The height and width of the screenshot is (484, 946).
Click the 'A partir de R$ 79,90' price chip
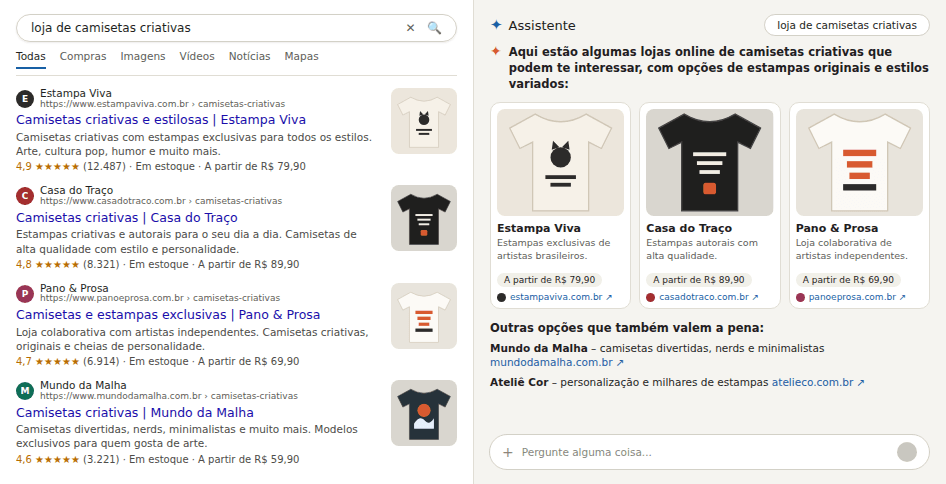(x=550, y=280)
